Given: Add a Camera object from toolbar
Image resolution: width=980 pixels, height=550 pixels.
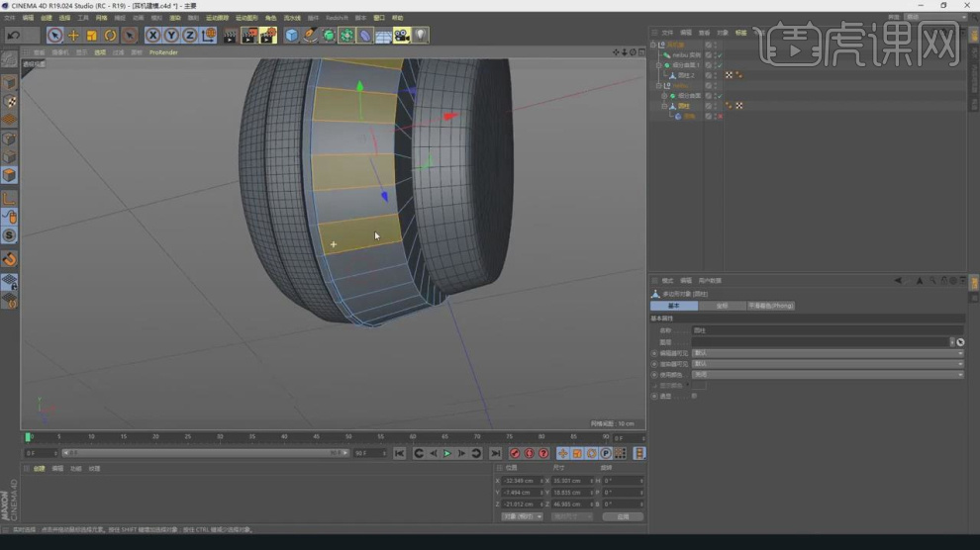Looking at the screenshot, I should (401, 36).
